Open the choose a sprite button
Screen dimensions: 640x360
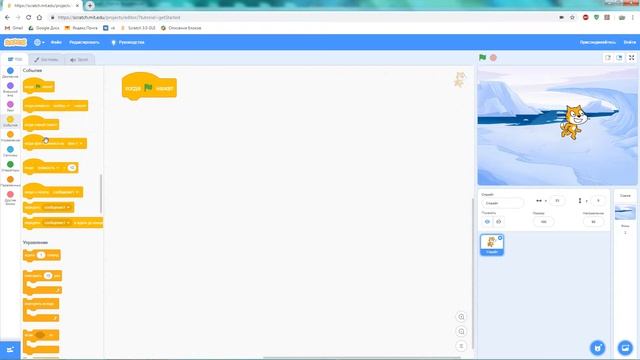pos(598,348)
